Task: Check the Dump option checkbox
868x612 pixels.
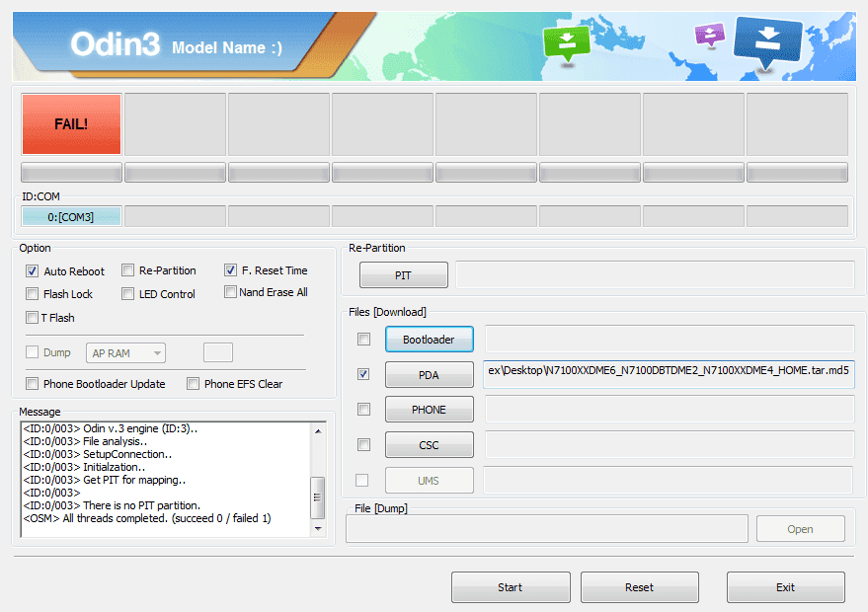Action: [33, 352]
